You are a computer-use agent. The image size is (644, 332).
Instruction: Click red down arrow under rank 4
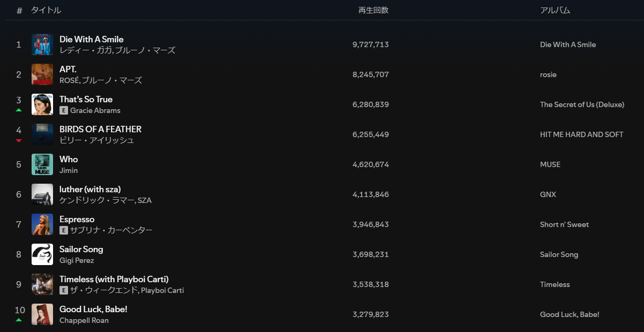(19, 140)
